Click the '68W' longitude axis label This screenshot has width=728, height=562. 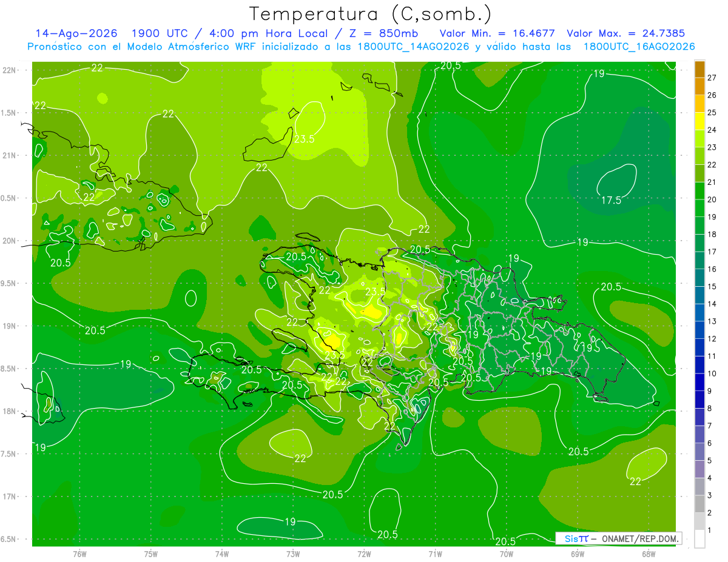pos(649,554)
